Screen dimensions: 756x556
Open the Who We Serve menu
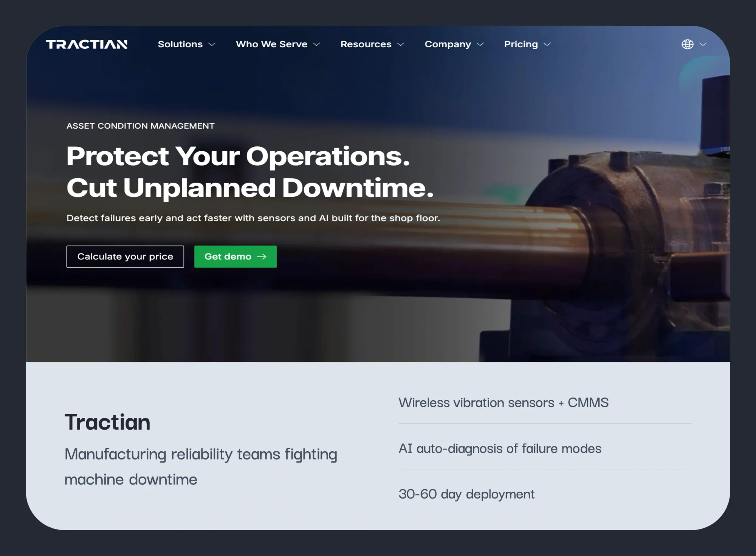(271, 44)
